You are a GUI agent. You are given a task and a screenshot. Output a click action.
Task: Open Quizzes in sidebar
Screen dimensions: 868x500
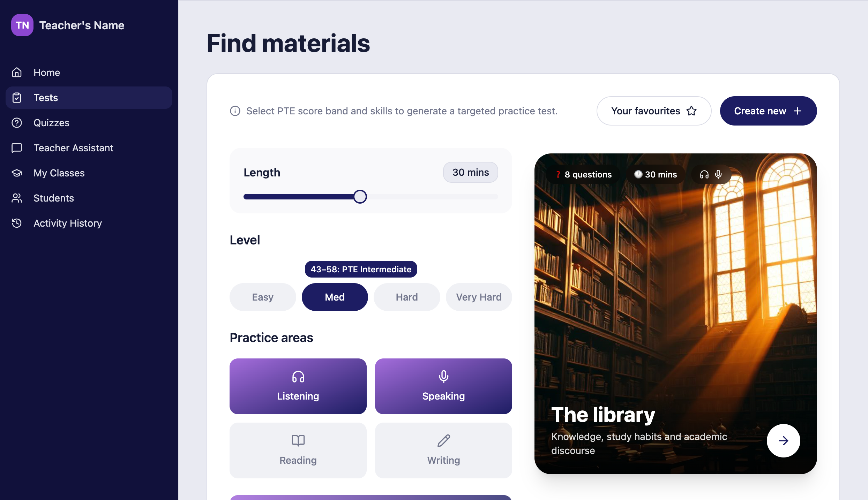click(89, 123)
